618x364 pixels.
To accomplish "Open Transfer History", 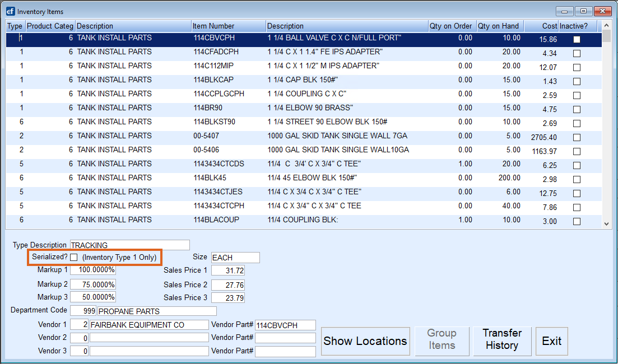I will [x=502, y=339].
